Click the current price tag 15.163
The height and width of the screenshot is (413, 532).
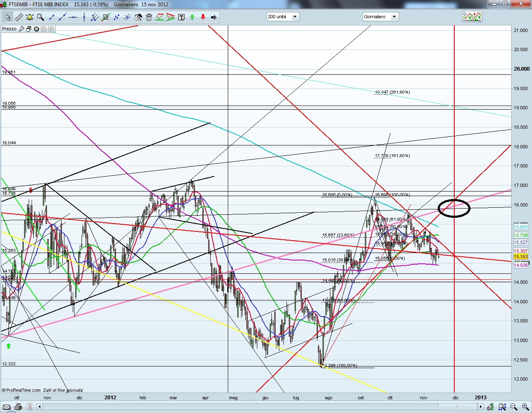tap(520, 257)
